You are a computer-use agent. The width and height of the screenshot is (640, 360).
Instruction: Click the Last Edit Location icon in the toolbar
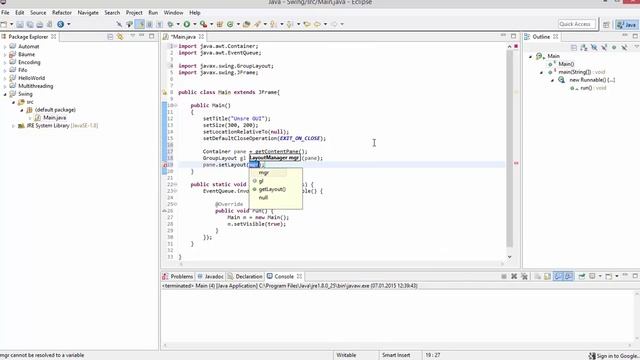pos(307,24)
